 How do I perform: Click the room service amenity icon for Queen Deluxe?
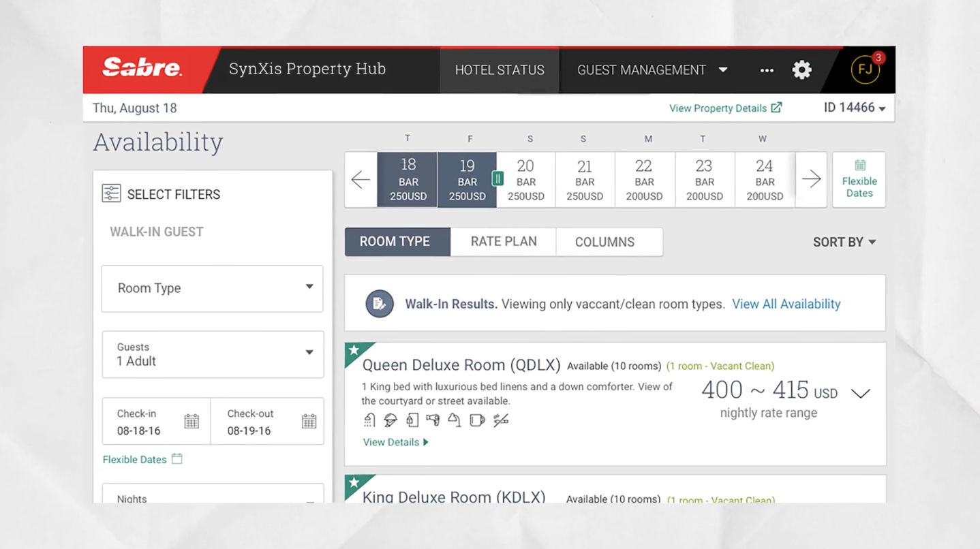tap(391, 420)
